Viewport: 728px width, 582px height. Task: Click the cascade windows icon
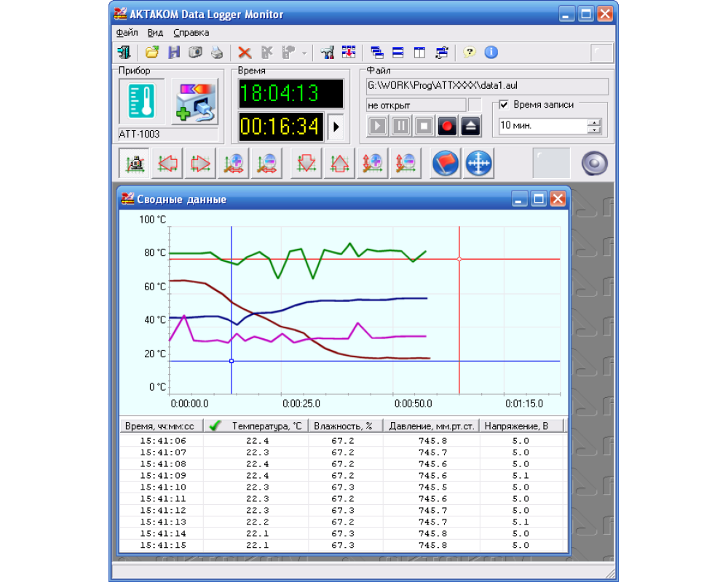tap(376, 52)
